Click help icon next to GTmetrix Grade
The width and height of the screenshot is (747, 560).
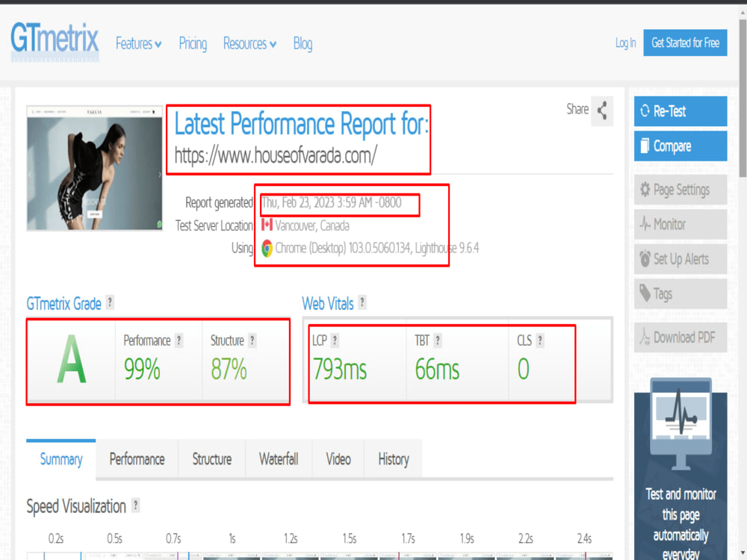pos(110,302)
